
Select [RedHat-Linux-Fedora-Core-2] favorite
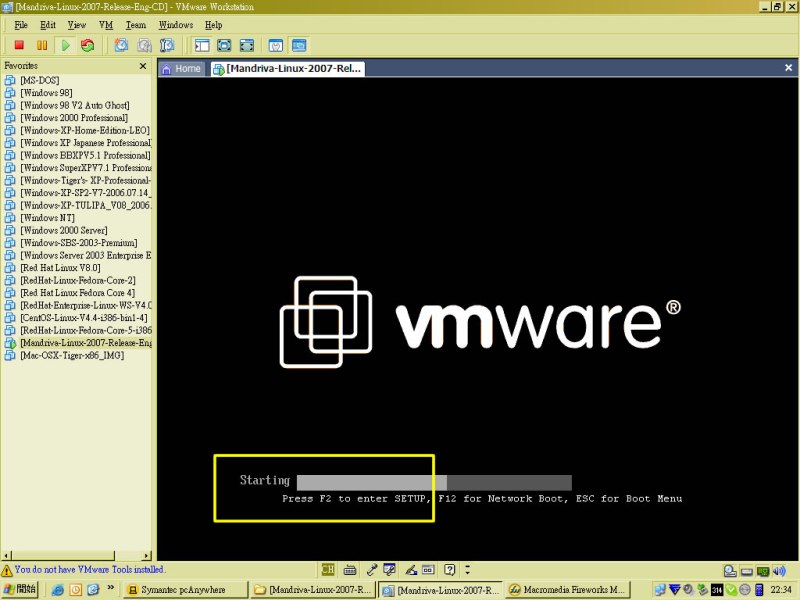point(70,280)
